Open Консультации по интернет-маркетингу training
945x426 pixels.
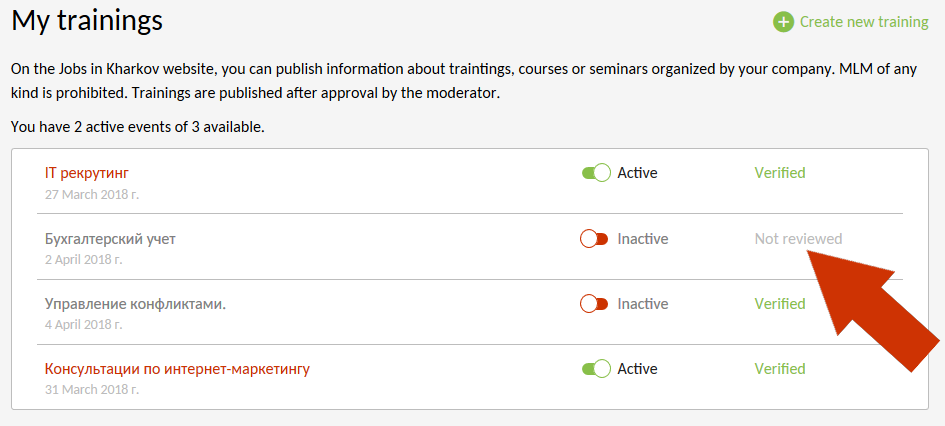(x=177, y=369)
